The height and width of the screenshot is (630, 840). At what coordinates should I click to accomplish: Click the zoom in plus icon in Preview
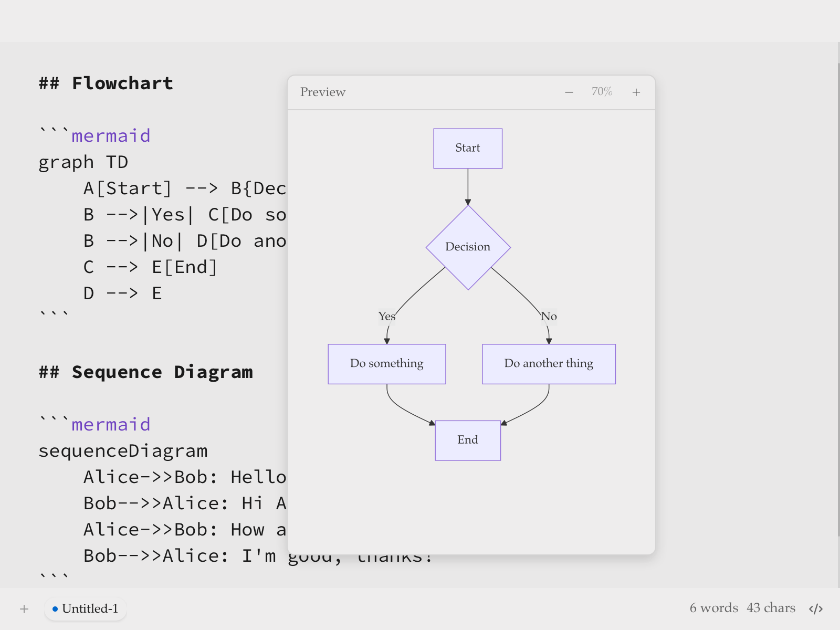[x=636, y=92]
